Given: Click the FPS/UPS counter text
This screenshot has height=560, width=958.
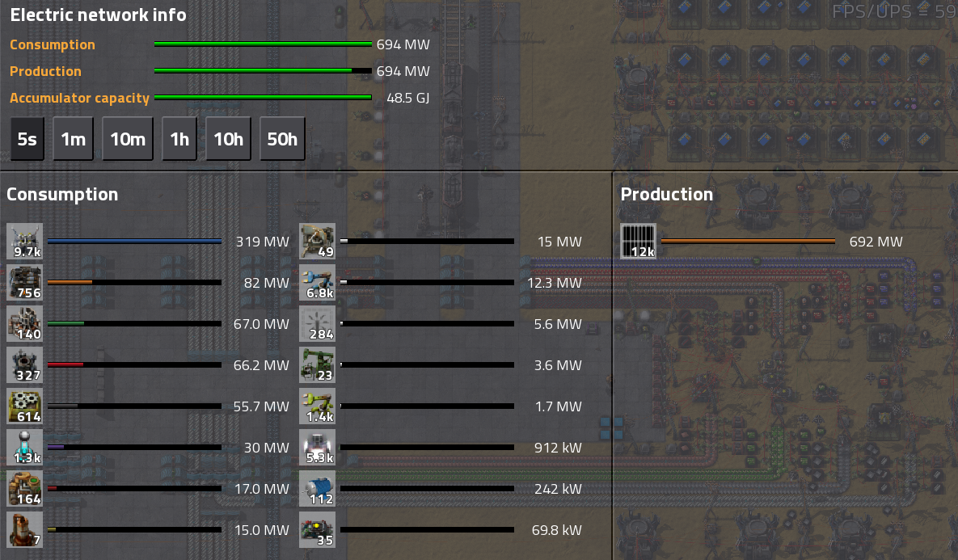Looking at the screenshot, I should [894, 11].
